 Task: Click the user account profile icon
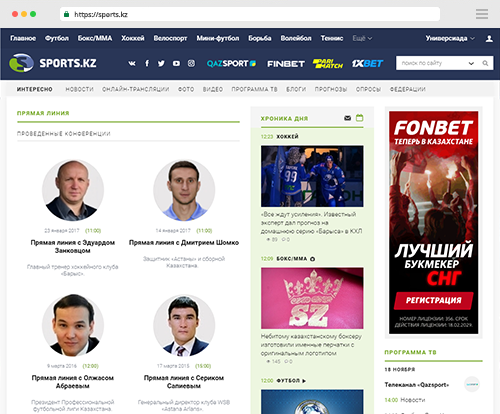tap(489, 38)
